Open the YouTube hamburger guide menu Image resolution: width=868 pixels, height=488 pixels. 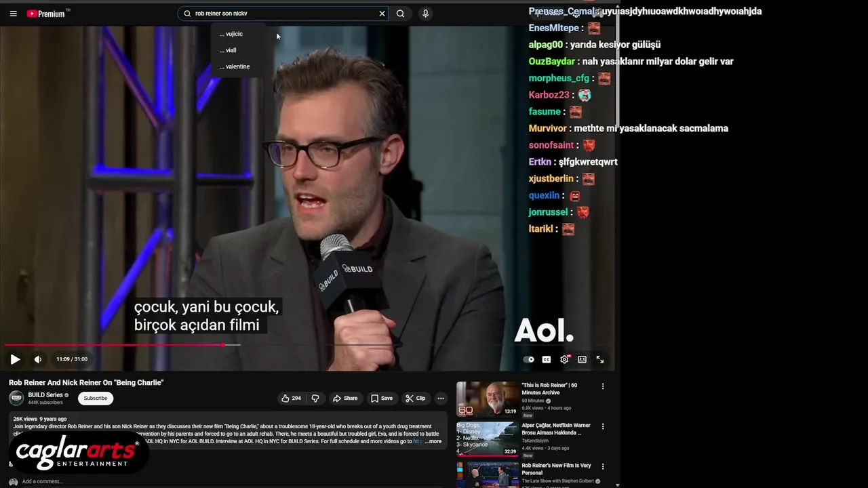click(13, 14)
